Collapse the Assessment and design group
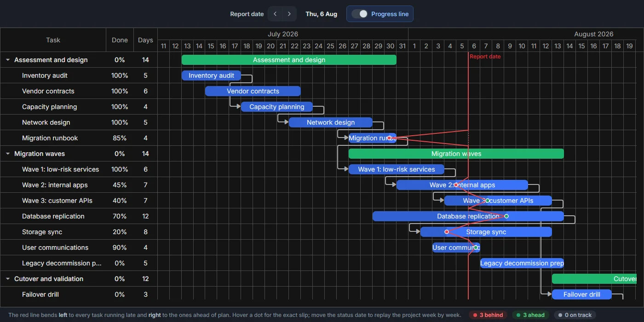Viewport: 644px width, 322px height. pyautogui.click(x=8, y=60)
